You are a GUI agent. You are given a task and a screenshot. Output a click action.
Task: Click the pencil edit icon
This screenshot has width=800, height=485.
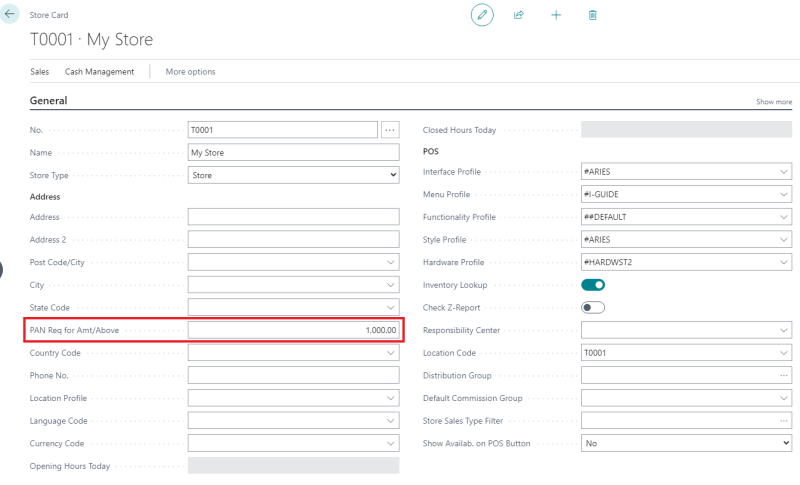482,15
